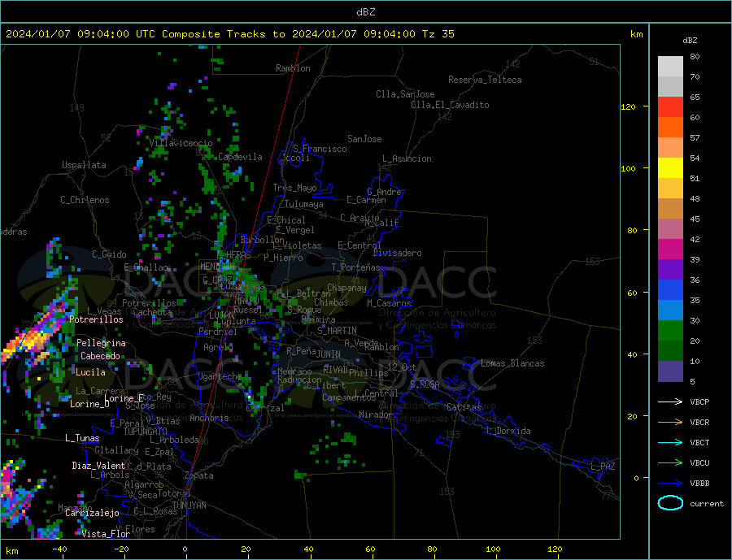Click the Ramblon label at map top
This screenshot has height=560, width=732.
293,68
